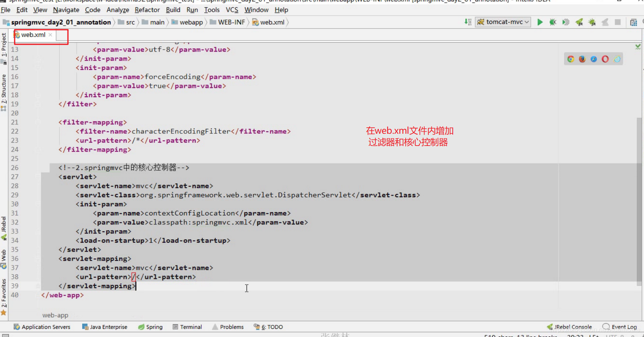
Task: Place cursor on the load-on-startup line
Action: pyautogui.click(x=153, y=241)
